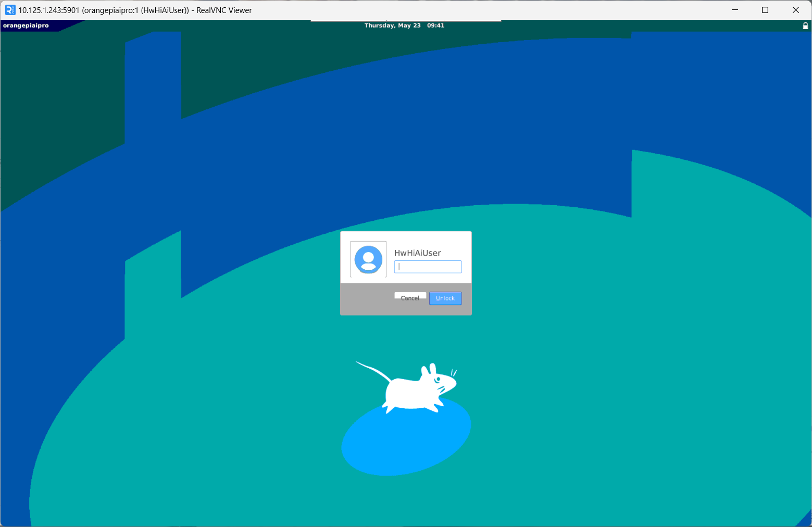Image resolution: width=812 pixels, height=527 pixels.
Task: Click the HwHiAiUser username label
Action: click(x=418, y=253)
